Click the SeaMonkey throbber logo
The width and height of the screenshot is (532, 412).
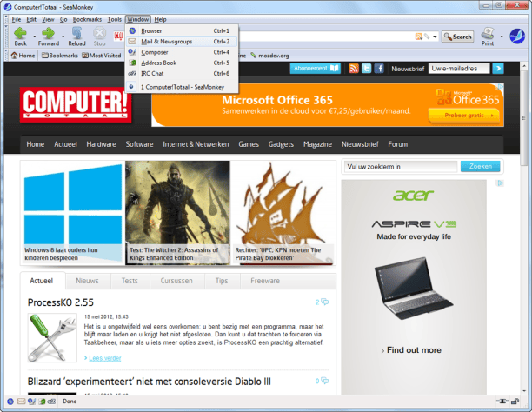(517, 37)
